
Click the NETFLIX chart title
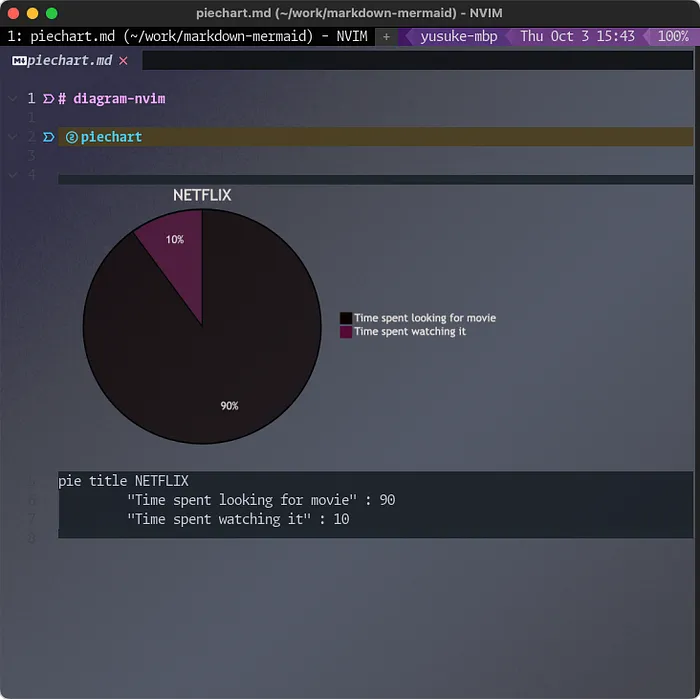(x=202, y=195)
